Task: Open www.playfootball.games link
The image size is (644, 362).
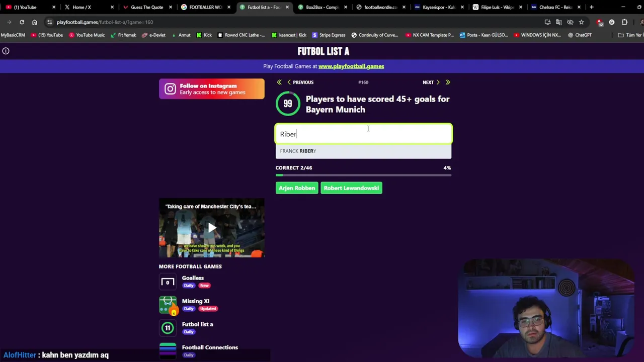Action: pos(351,66)
